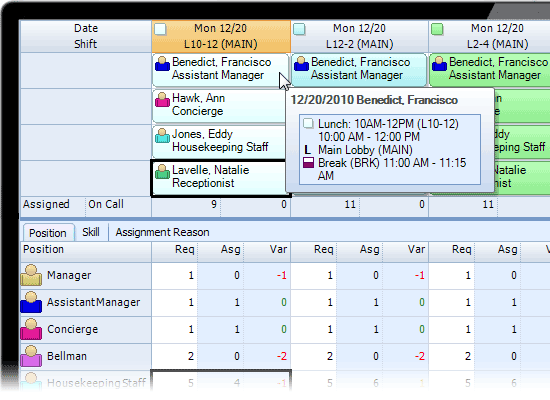
Task: Click Jones, Eddy's cyan housekeeping person icon
Action: (162, 136)
